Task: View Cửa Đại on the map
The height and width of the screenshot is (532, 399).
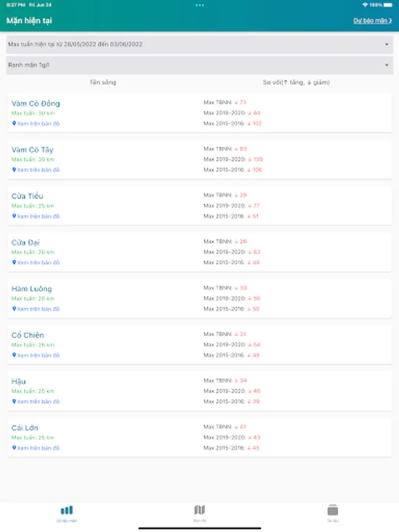Action: pos(38,262)
